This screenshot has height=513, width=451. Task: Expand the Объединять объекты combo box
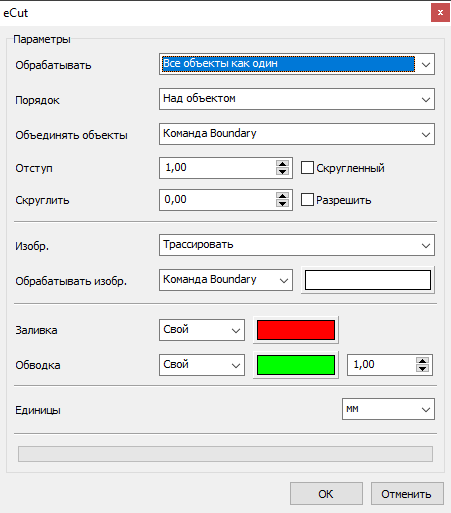pos(297,134)
